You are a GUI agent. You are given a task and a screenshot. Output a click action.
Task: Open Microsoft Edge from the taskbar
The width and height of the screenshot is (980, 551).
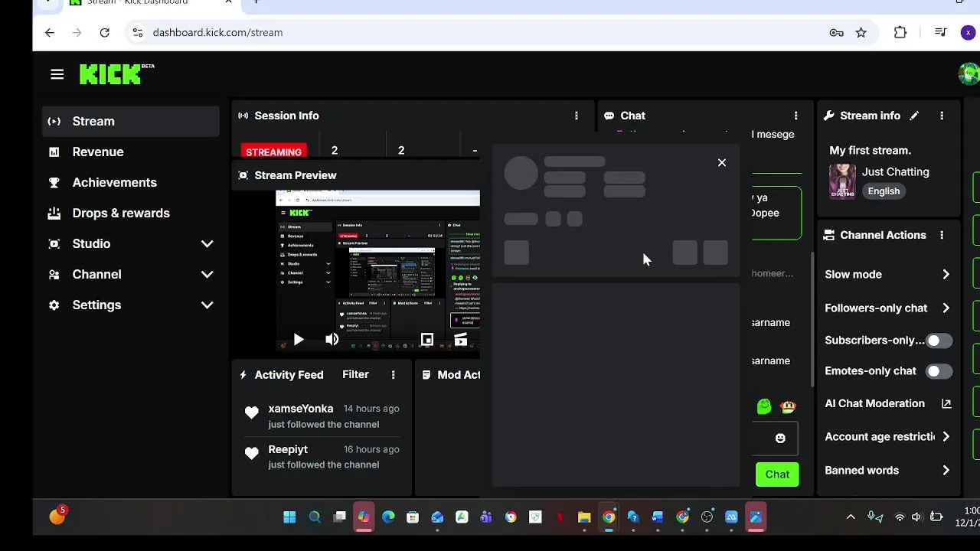click(388, 517)
